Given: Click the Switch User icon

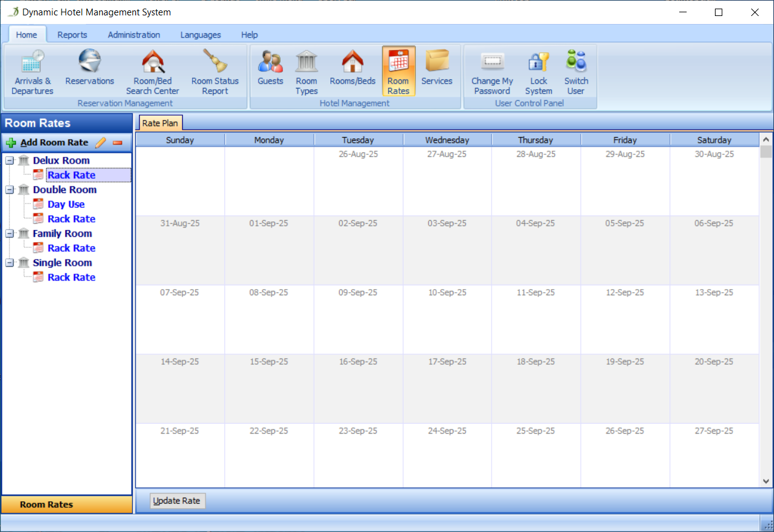Looking at the screenshot, I should [576, 73].
